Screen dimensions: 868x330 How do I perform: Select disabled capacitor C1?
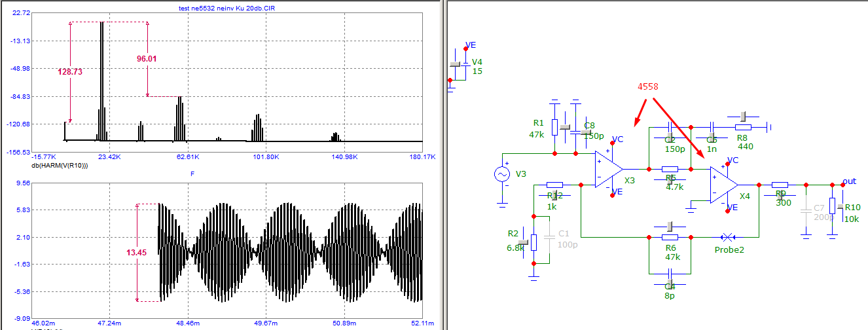549,237
